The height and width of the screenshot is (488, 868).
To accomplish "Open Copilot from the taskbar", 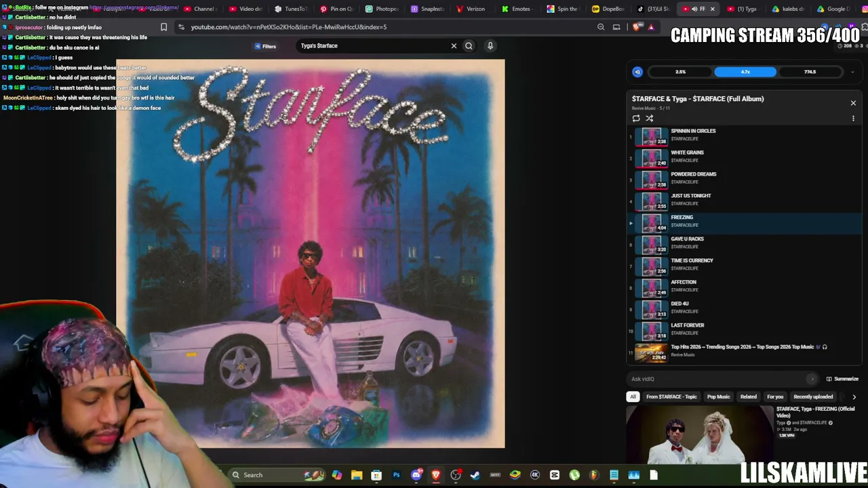I will [x=337, y=475].
